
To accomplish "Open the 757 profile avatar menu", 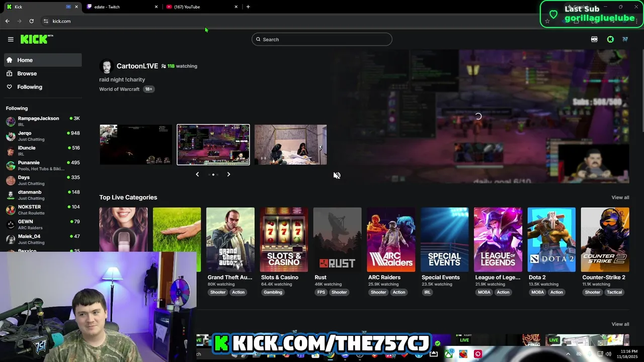I will pos(625,39).
